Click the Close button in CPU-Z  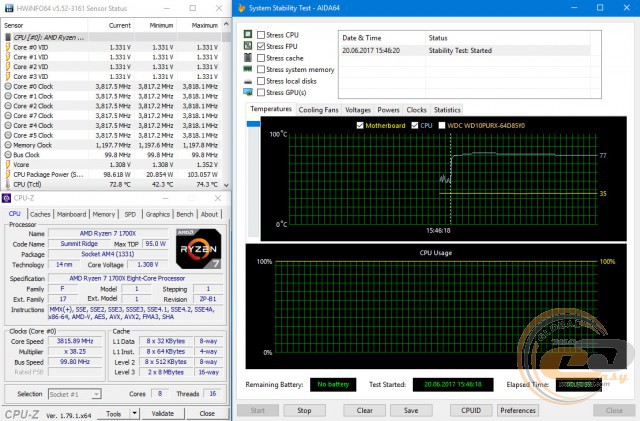(x=207, y=413)
